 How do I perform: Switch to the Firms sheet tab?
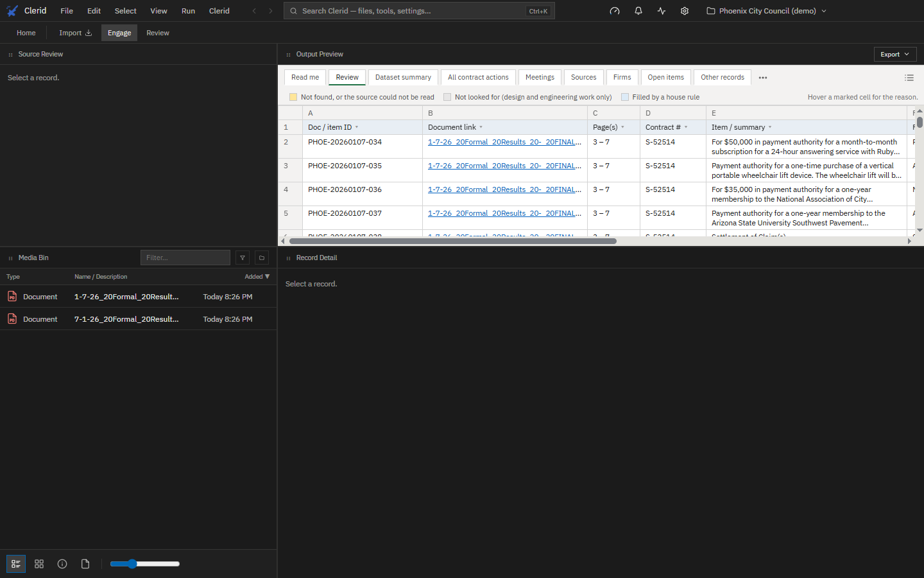coord(622,77)
